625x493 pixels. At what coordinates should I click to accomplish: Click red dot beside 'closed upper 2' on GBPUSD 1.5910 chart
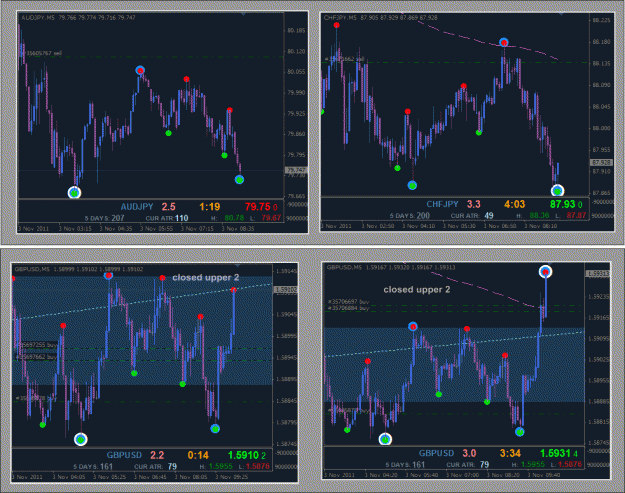pyautogui.click(x=162, y=278)
